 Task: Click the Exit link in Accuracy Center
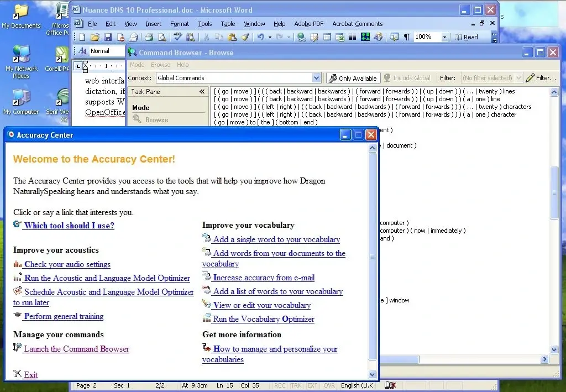(x=31, y=375)
